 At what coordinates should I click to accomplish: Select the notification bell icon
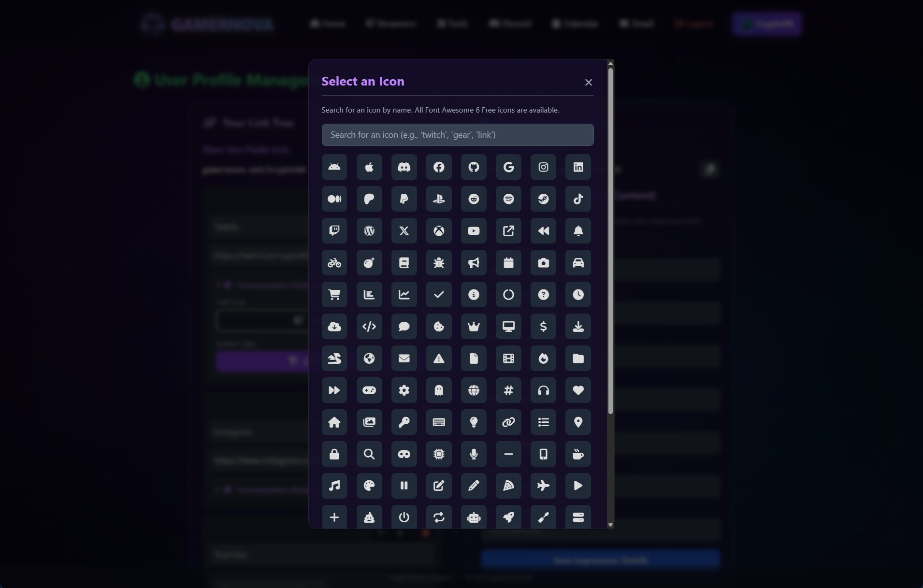click(578, 231)
